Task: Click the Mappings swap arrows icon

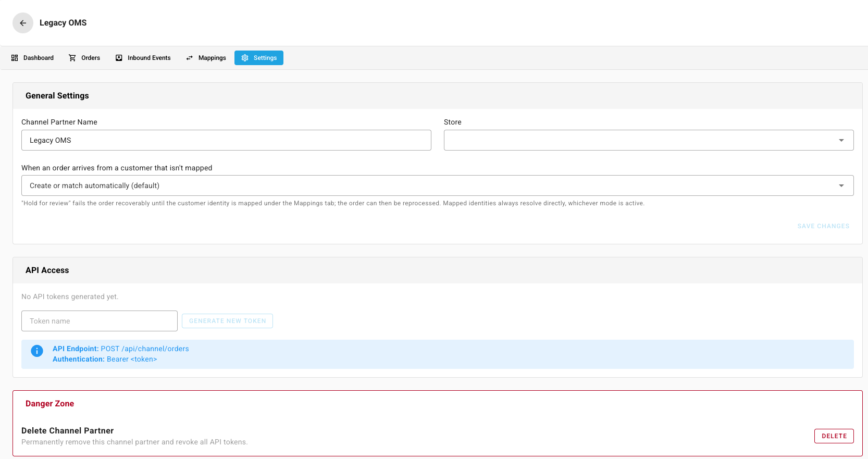Action: pos(190,58)
